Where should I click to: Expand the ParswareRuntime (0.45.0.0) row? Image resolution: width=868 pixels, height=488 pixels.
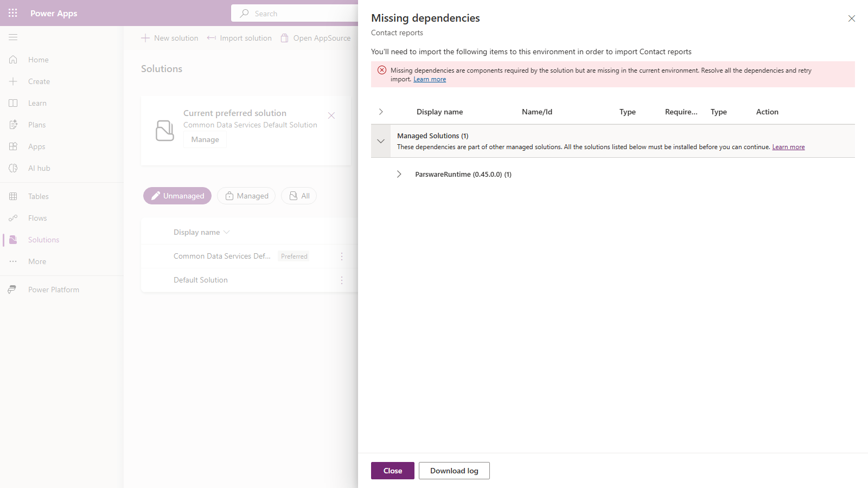(x=399, y=174)
